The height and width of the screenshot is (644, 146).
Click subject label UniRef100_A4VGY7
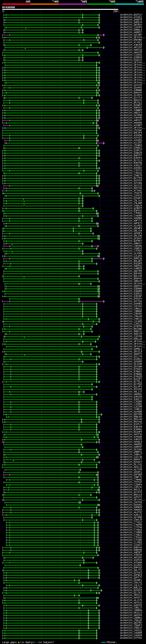(131, 597)
